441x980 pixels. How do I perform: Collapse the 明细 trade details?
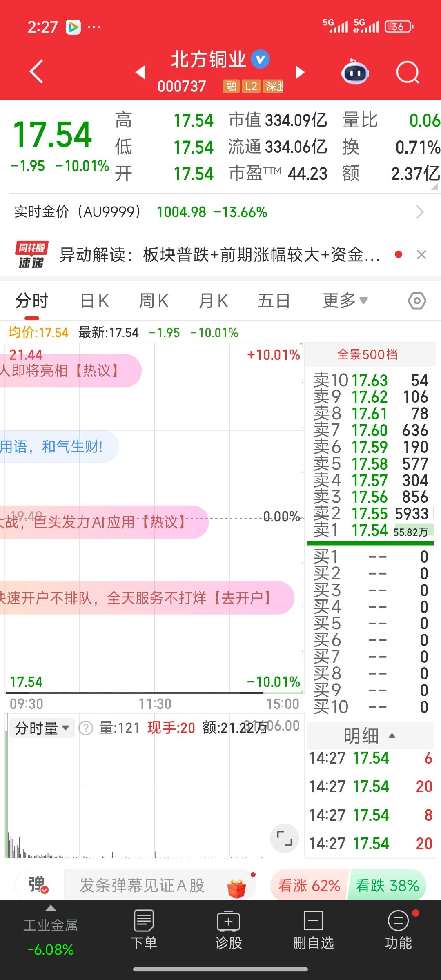point(370,736)
